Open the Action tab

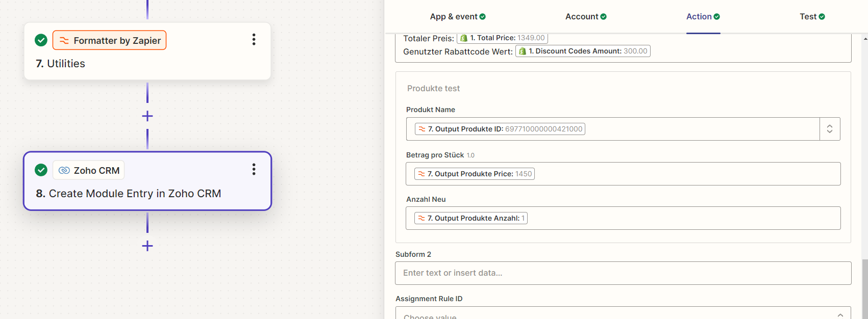tap(703, 17)
